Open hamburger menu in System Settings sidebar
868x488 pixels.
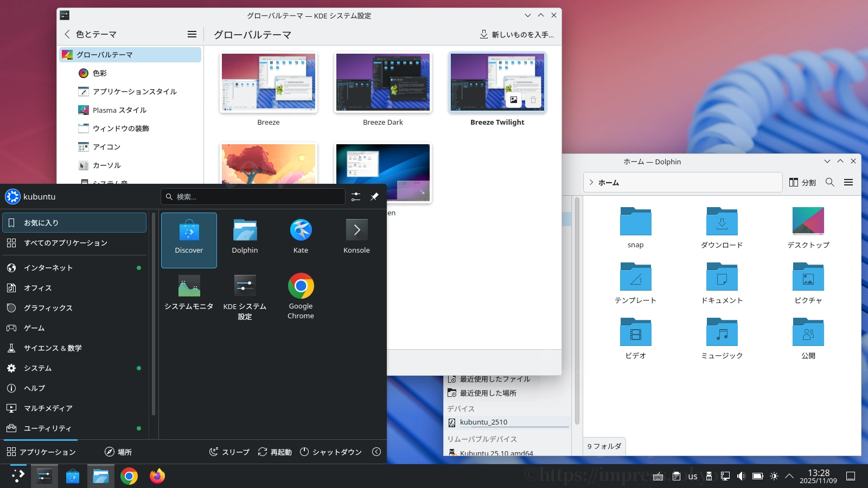coord(192,34)
